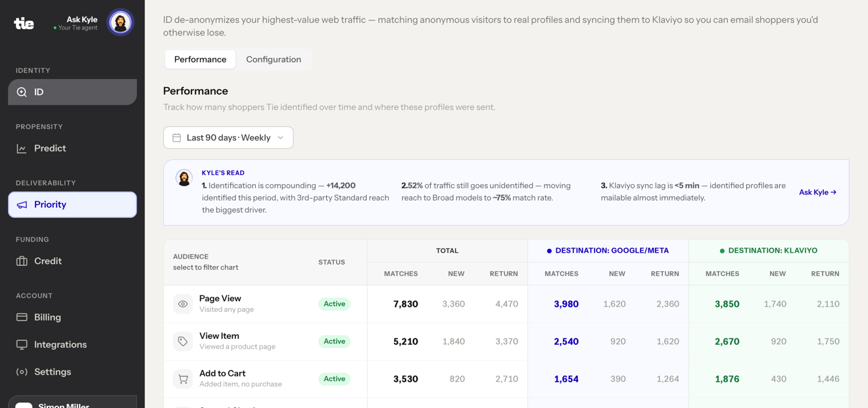868x408 pixels.
Task: Click Klaviyo matches 1,876
Action: [x=727, y=379]
